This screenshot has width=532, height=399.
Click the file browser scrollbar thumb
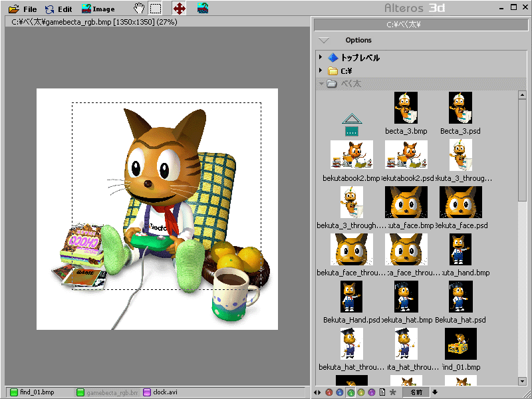pos(523,150)
